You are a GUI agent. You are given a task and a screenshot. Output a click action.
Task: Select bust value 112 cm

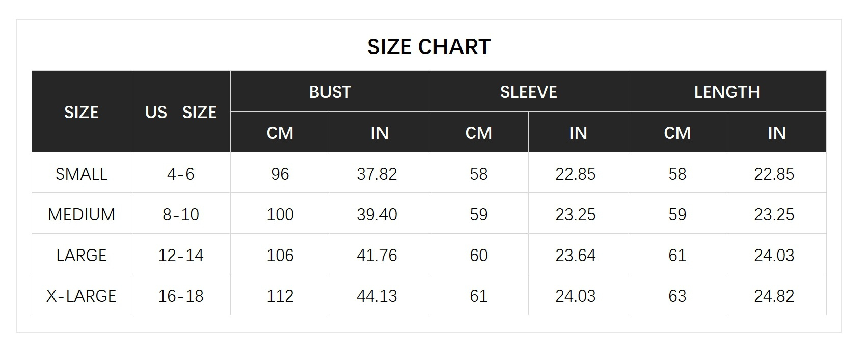pos(280,296)
